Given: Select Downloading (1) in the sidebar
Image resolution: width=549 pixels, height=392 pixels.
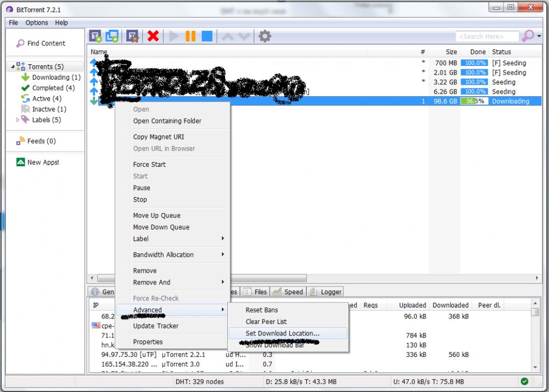Looking at the screenshot, I should click(x=56, y=77).
